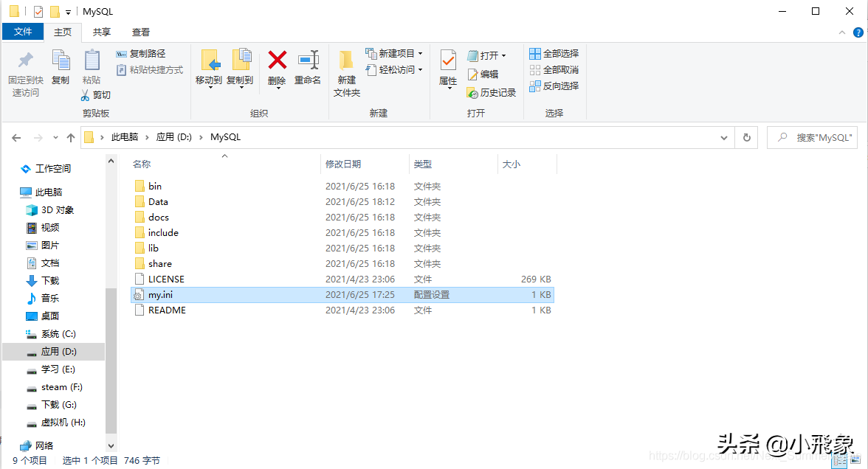Click the Up one level arrow
This screenshot has height=469, width=868.
[x=71, y=138]
